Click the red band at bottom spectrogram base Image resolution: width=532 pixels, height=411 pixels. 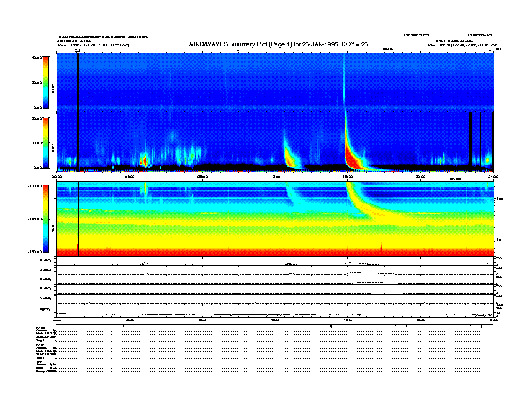point(275,253)
